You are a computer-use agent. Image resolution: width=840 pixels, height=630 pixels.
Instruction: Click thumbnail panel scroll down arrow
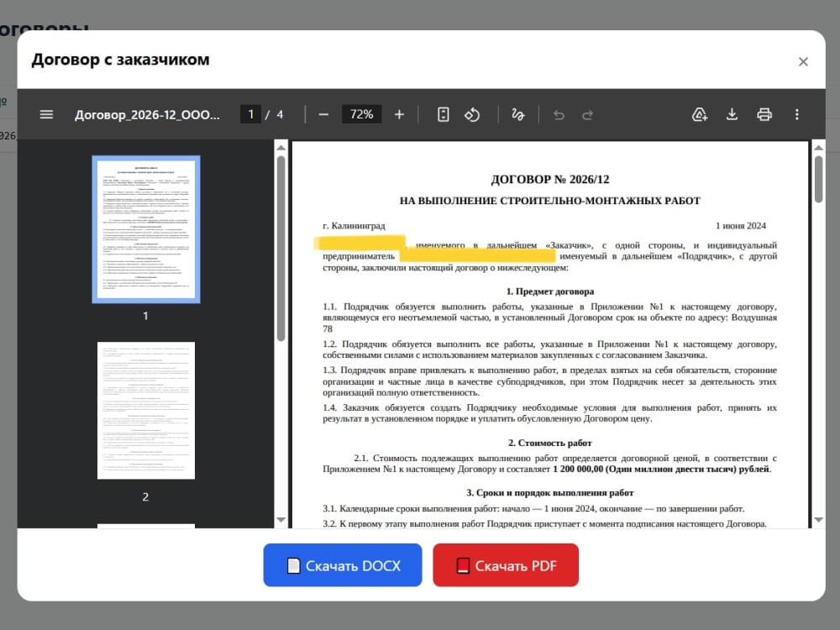coord(281,520)
